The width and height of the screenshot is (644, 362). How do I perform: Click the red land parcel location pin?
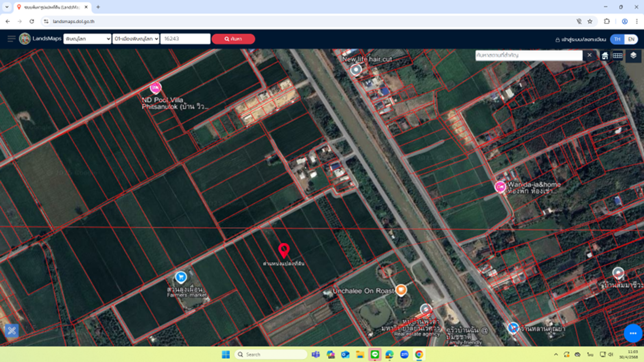point(284,250)
